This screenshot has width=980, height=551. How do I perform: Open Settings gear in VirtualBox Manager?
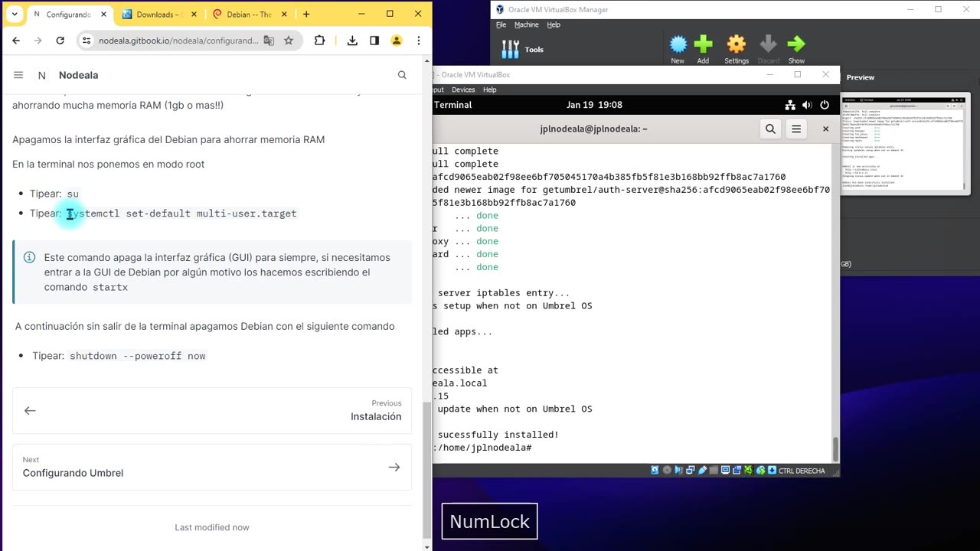737,49
